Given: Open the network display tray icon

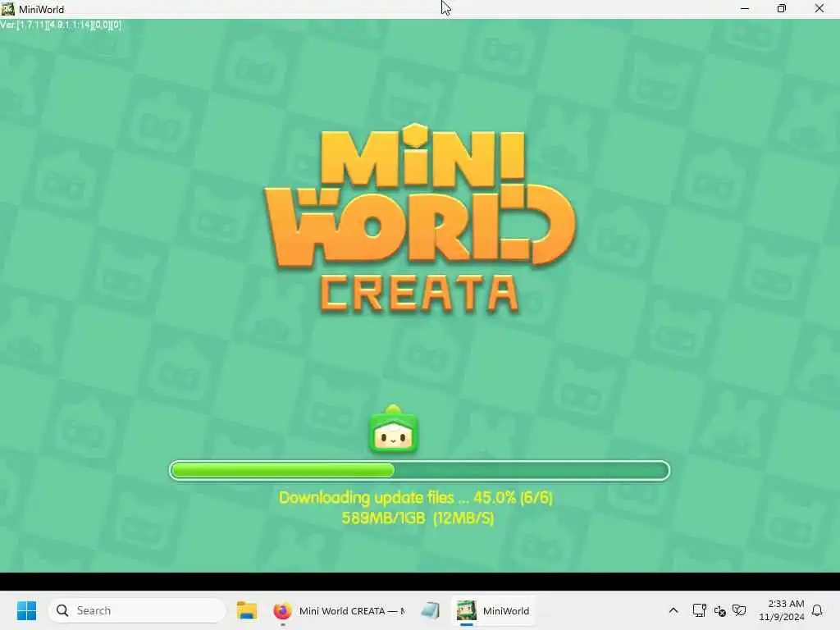Looking at the screenshot, I should click(x=699, y=610).
